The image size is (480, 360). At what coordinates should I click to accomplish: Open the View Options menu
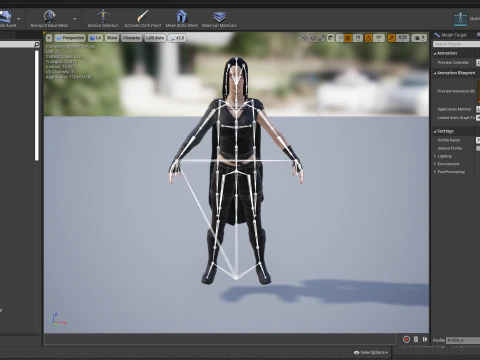pyautogui.click(x=371, y=352)
